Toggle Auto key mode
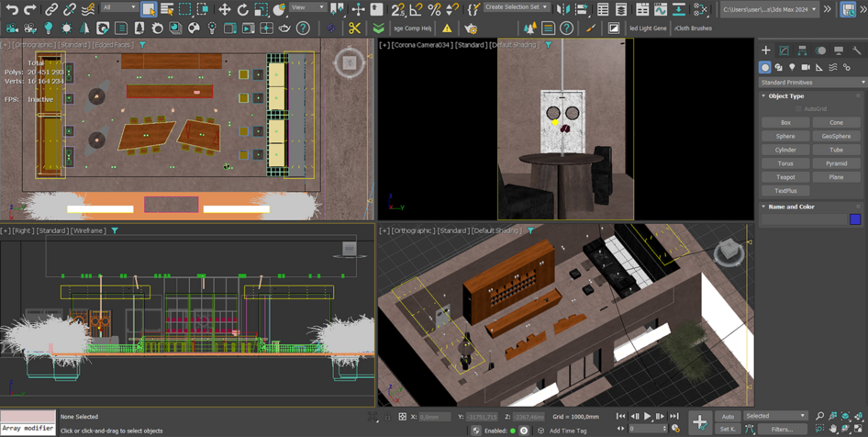The width and height of the screenshot is (868, 437). [x=728, y=417]
